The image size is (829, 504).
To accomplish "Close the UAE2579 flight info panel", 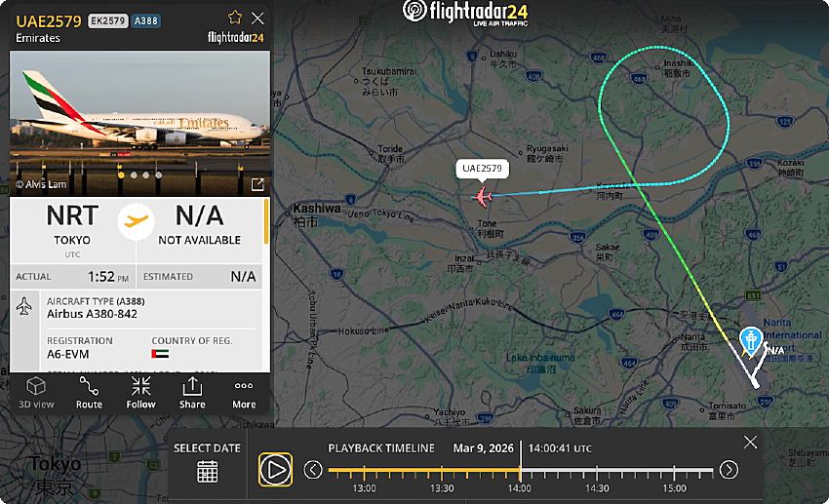I will (x=257, y=19).
